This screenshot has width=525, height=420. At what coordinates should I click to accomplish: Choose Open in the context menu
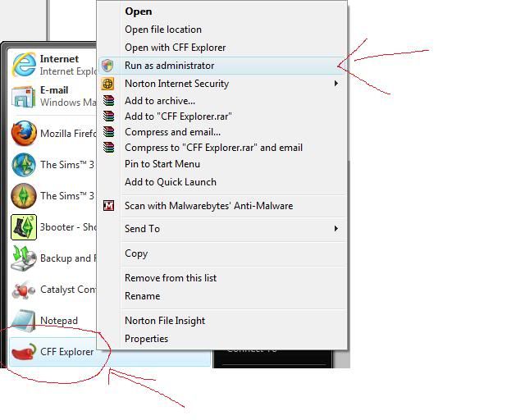point(139,11)
